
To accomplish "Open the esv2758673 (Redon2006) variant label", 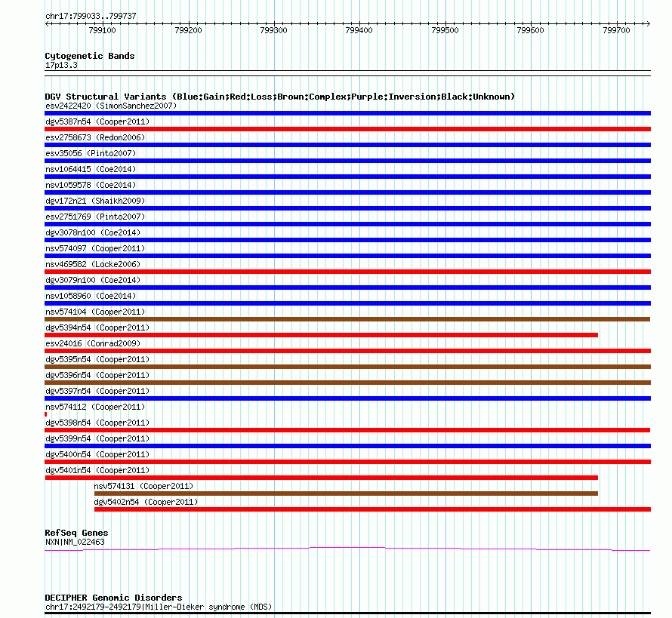I will tap(95, 137).
